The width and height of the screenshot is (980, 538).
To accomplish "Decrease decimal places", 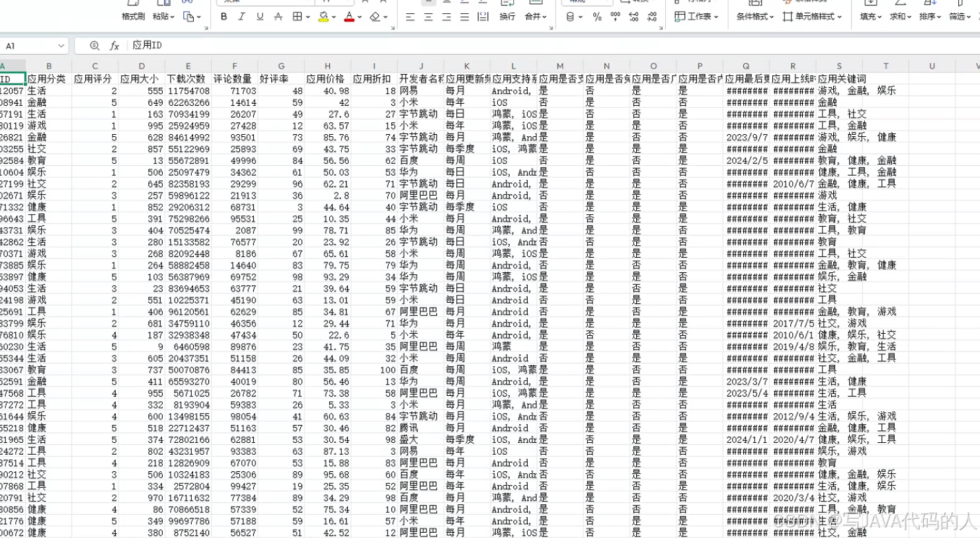I will (652, 17).
